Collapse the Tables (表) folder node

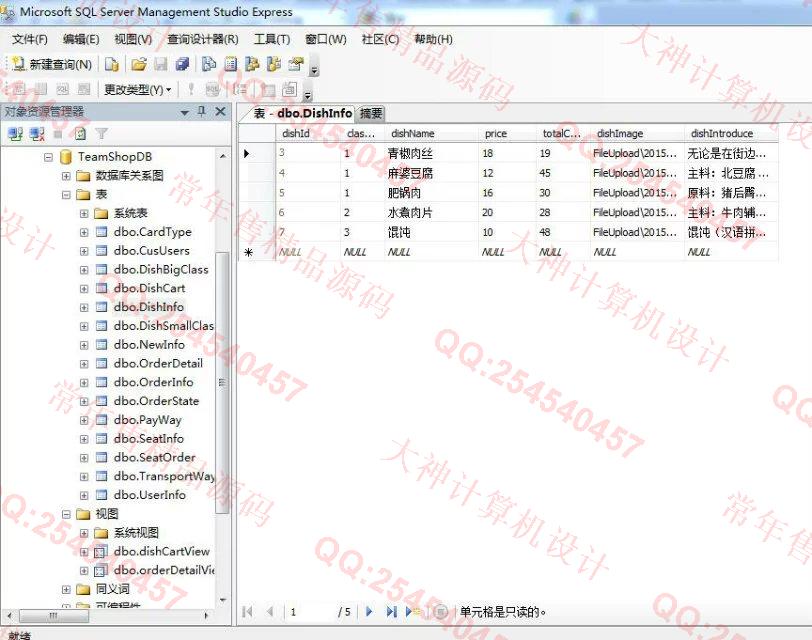tap(66, 195)
